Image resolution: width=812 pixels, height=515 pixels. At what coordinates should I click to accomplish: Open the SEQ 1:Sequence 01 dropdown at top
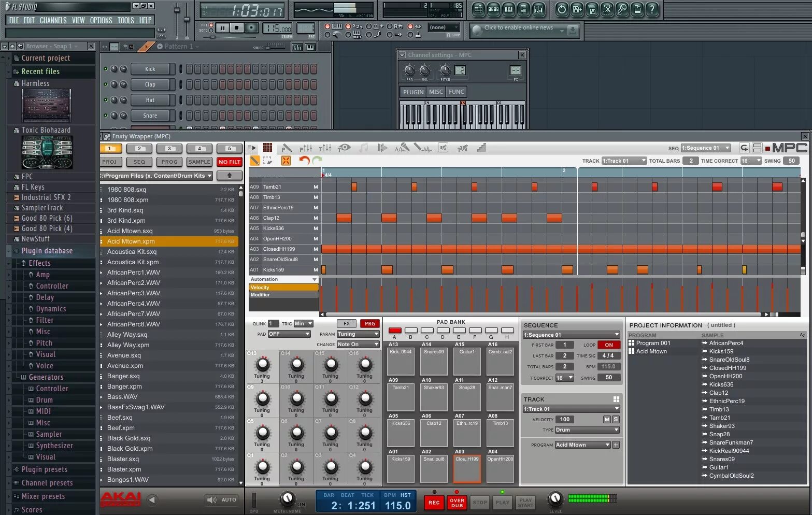tap(705, 148)
